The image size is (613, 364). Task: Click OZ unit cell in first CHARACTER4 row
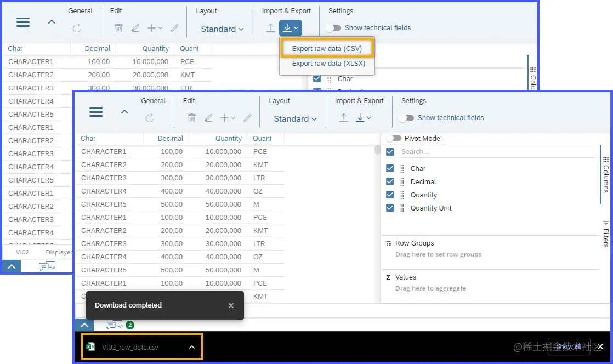click(x=258, y=191)
